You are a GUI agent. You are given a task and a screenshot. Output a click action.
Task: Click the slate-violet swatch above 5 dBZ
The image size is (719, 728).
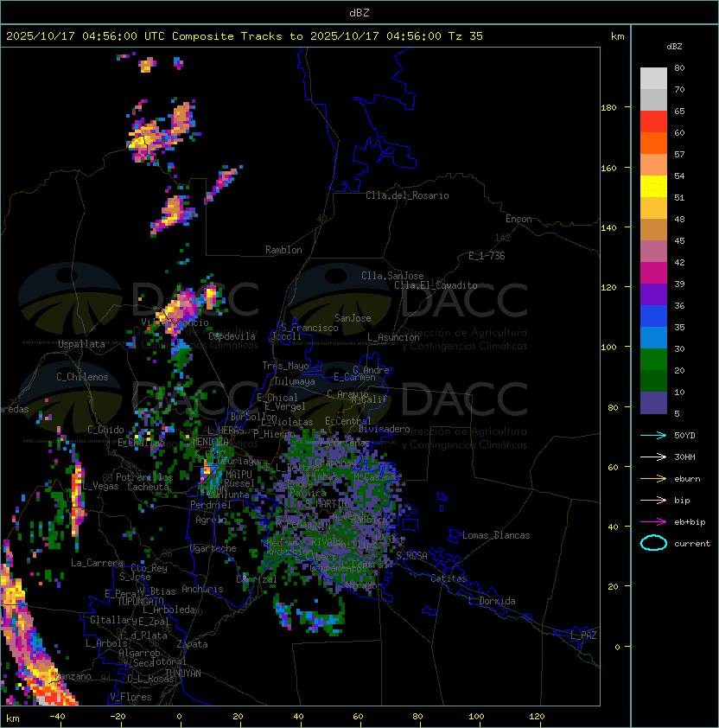point(653,403)
